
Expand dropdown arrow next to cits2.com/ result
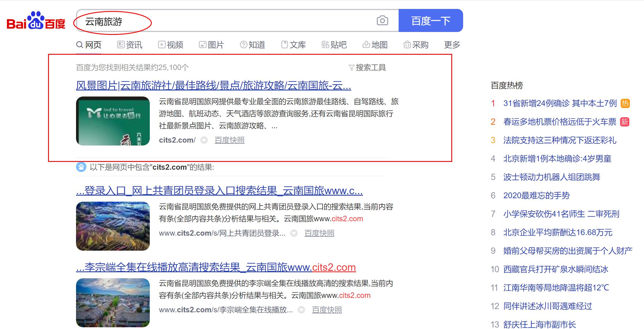(204, 140)
